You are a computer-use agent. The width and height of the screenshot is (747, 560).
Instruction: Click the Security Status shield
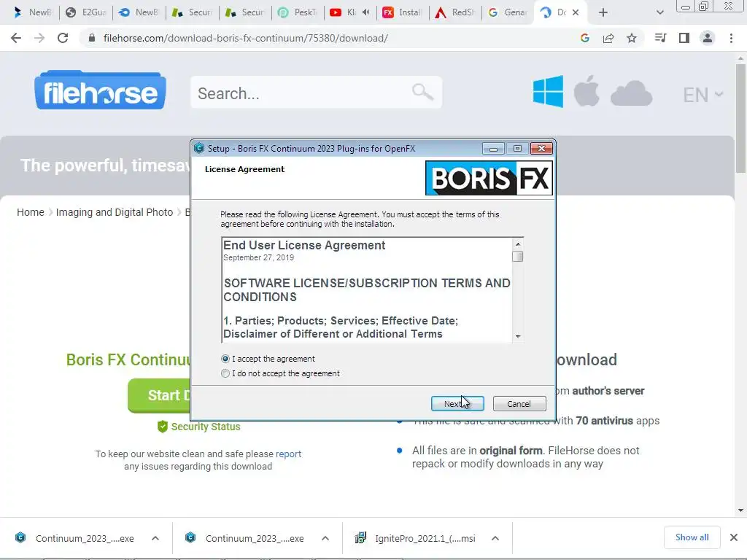163,427
